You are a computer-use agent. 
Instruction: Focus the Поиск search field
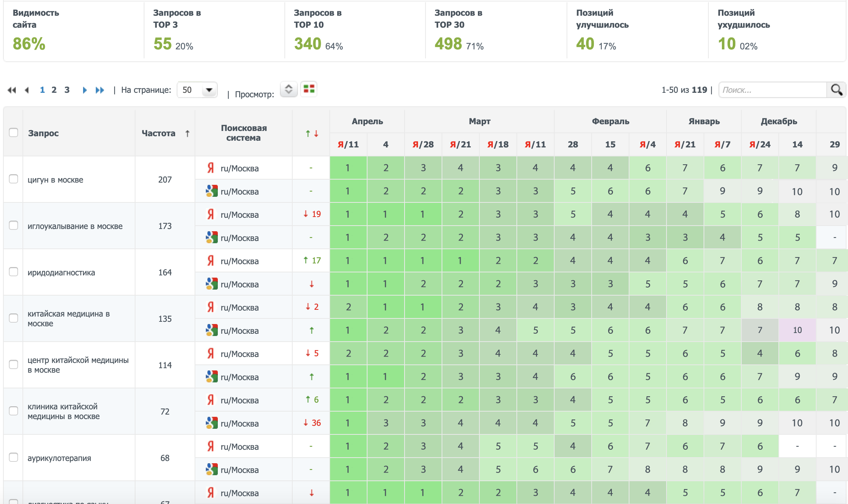pos(772,90)
